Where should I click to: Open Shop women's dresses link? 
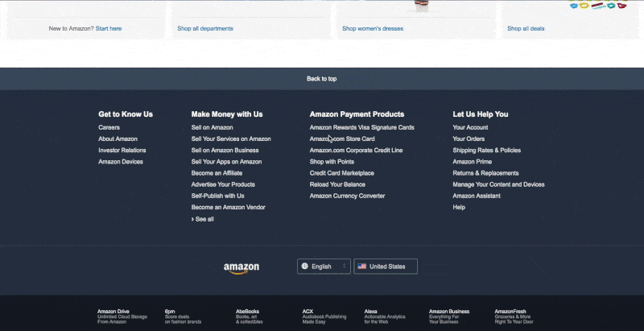(373, 29)
